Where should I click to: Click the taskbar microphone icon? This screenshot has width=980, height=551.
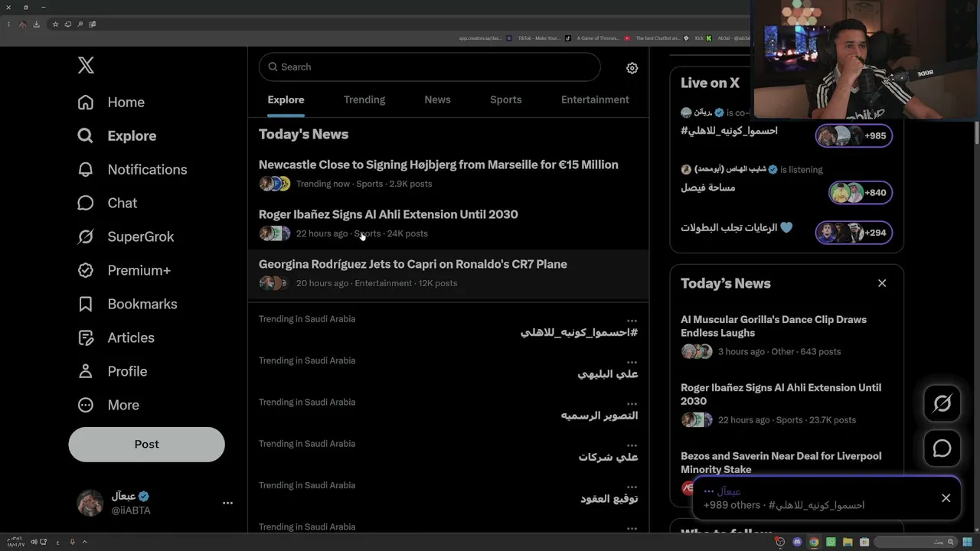(72, 542)
